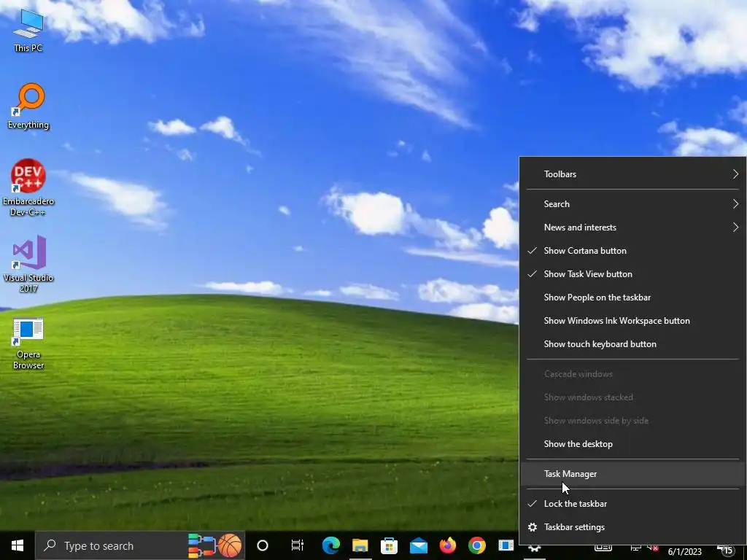The height and width of the screenshot is (560, 747).
Task: Expand the News and interests submenu
Action: [x=632, y=227]
